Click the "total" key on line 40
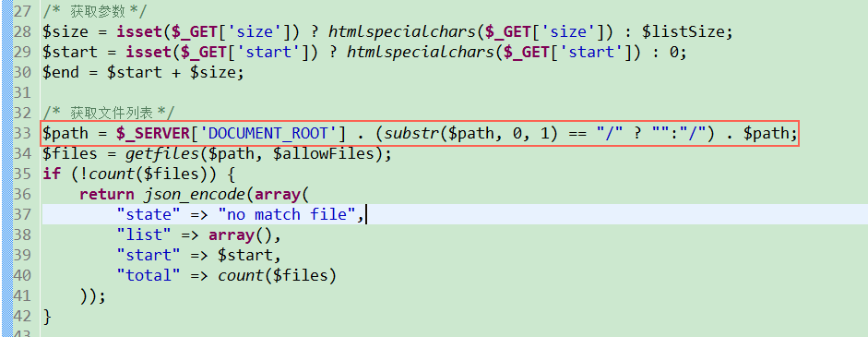The height and width of the screenshot is (337, 868). coord(149,275)
